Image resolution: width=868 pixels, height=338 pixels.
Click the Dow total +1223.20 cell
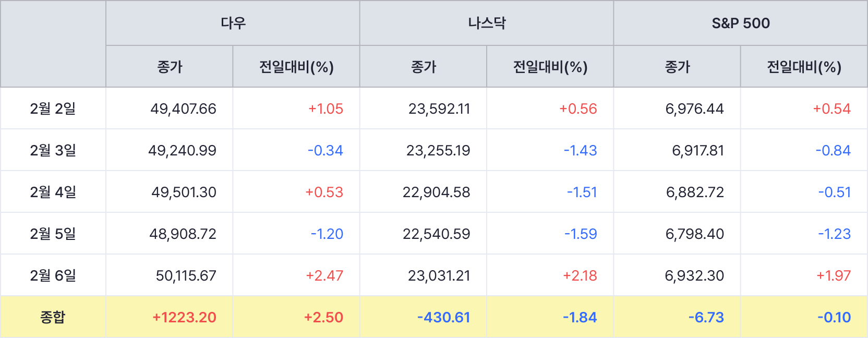(184, 317)
